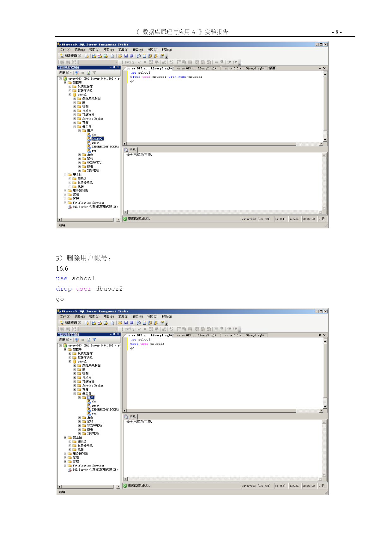
Task: Click upper Object Explorer's horizontal scrollbar
Action: pyautogui.click(x=89, y=220)
